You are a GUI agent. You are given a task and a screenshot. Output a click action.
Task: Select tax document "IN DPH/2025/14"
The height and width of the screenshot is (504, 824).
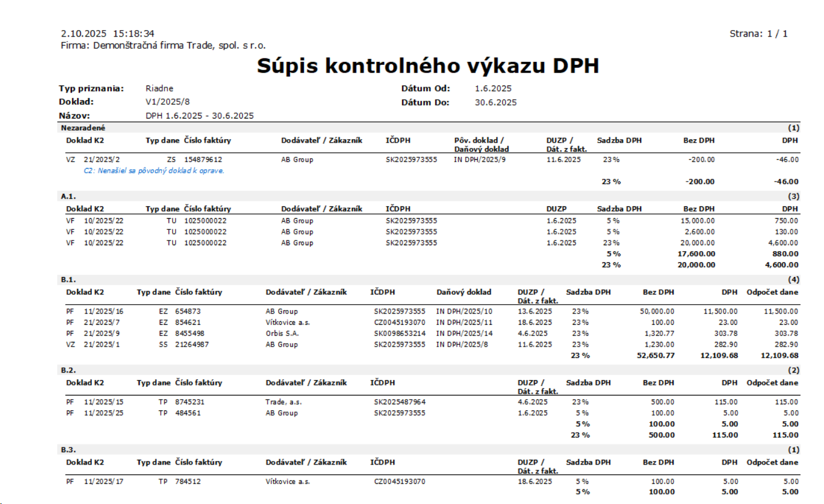[463, 334]
